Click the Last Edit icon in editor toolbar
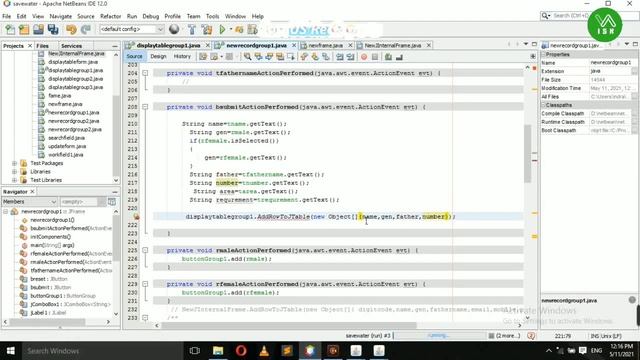 (x=203, y=57)
